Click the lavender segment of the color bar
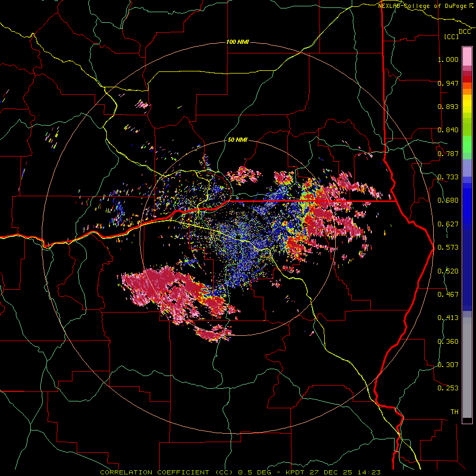The image size is (476, 476). pos(467,168)
